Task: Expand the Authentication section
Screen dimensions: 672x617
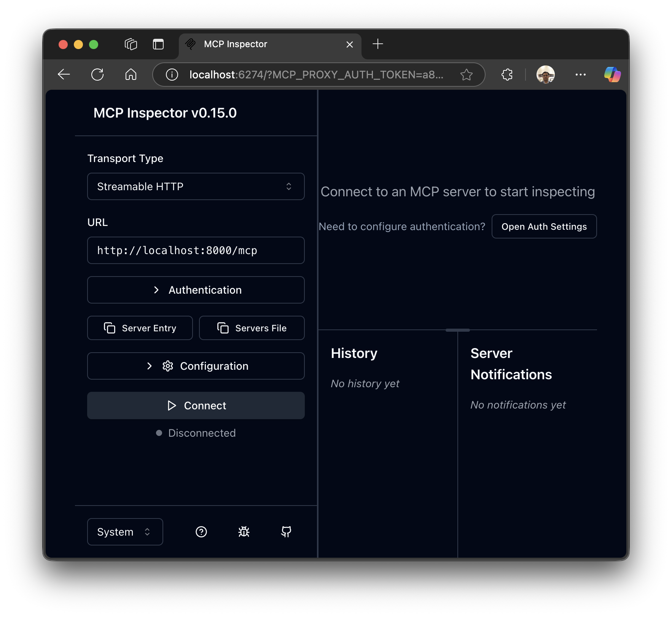Action: pos(196,290)
